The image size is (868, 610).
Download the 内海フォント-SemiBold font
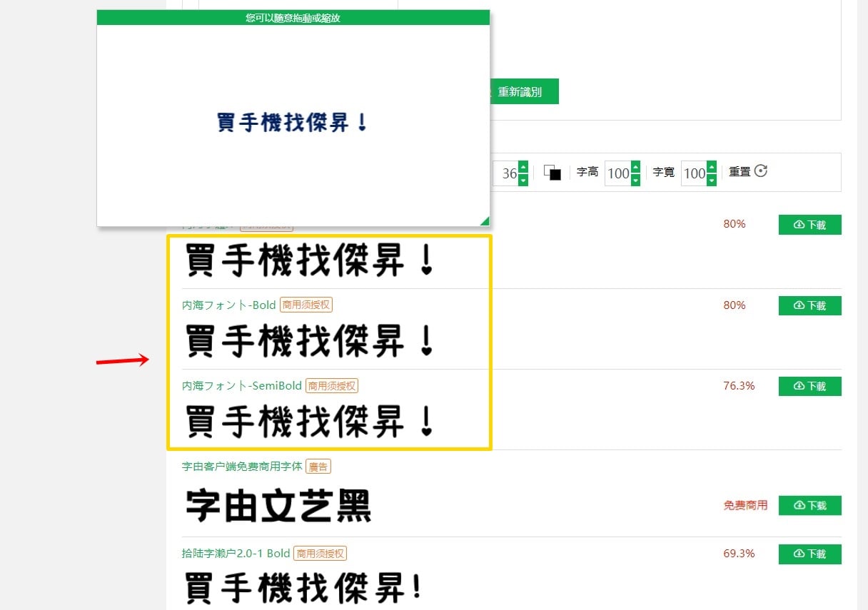(x=809, y=386)
